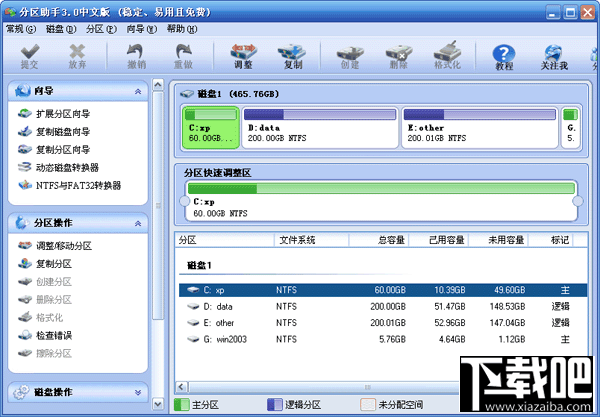Sort by the 标记 column header
600x417 pixels.
pos(551,240)
